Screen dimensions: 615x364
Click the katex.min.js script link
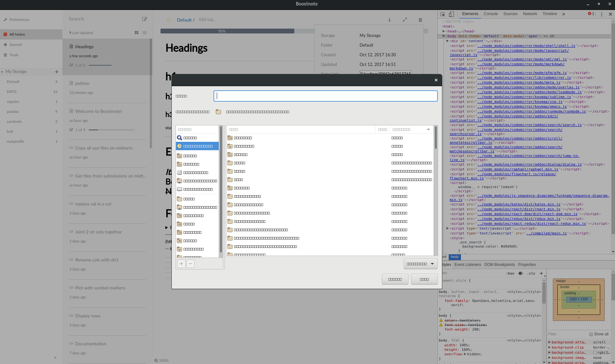coord(519,205)
